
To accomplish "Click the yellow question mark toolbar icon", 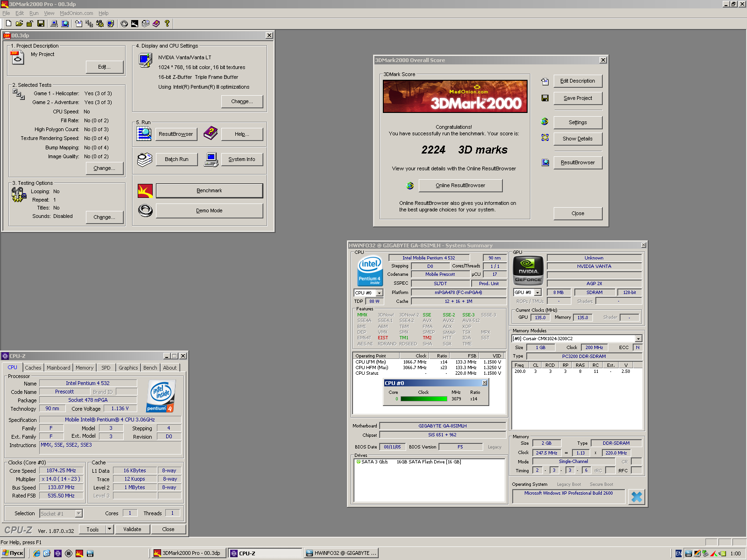I will pyautogui.click(x=167, y=23).
